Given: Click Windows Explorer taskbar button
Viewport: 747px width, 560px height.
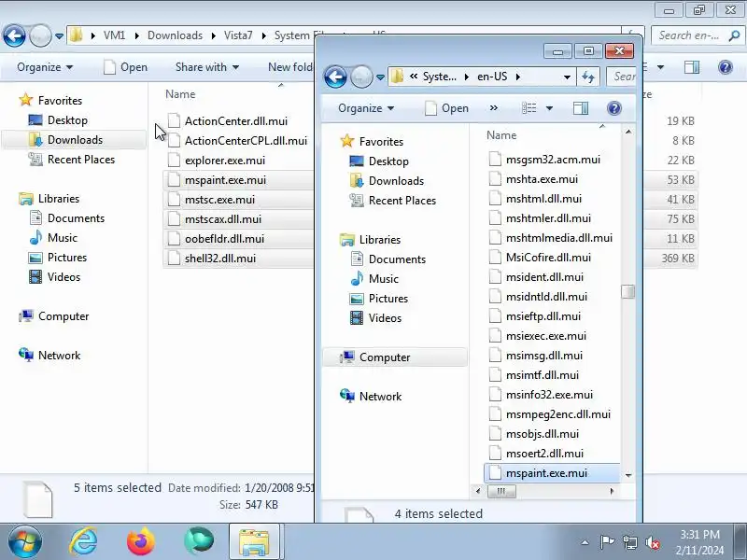Looking at the screenshot, I should (x=254, y=542).
